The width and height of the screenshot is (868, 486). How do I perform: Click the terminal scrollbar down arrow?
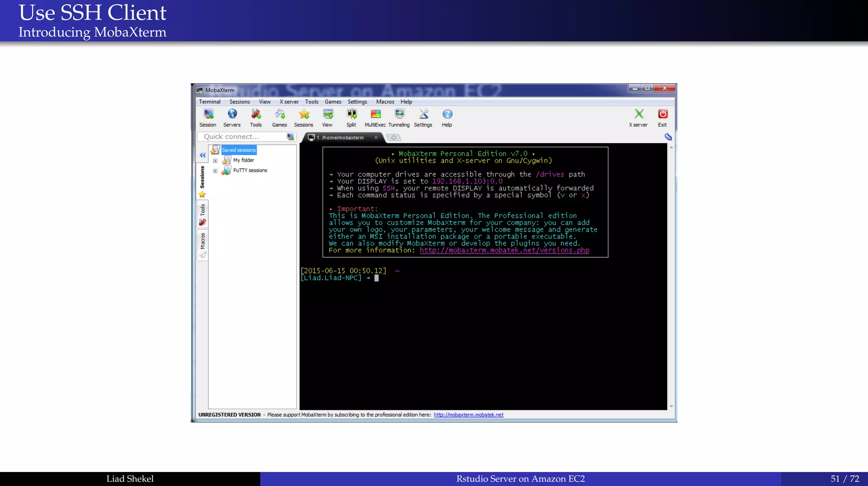click(671, 406)
